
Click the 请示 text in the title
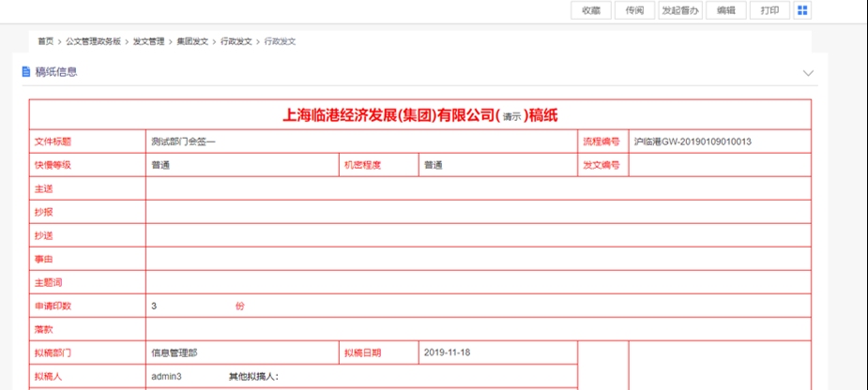511,117
